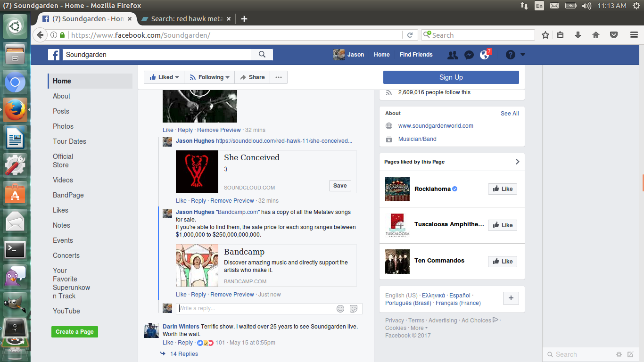Open the more options ellipsis button
Viewport: 644px width, 362px height.
click(279, 77)
